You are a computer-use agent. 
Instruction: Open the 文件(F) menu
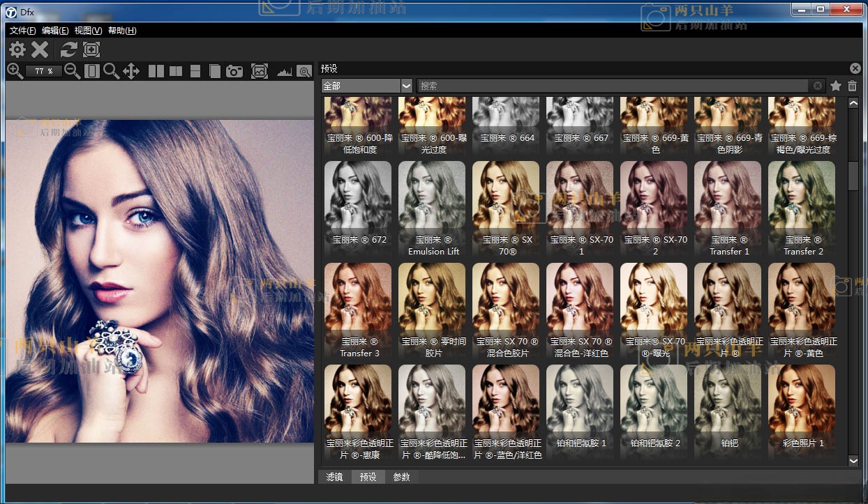coord(23,31)
